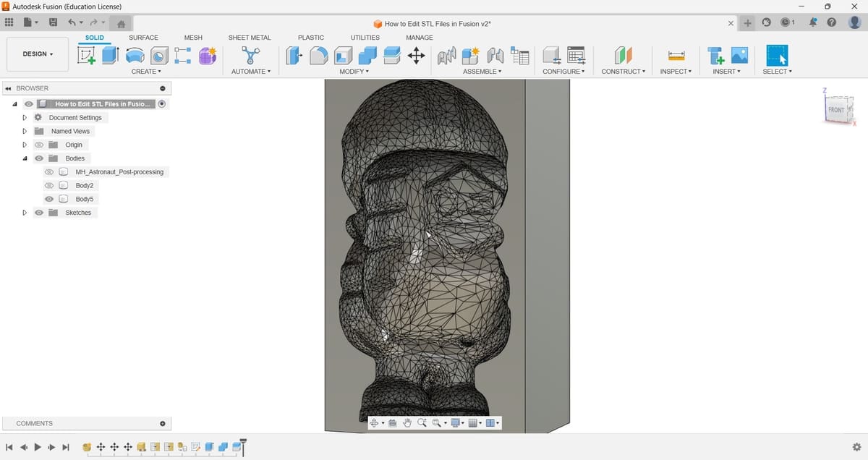Image resolution: width=868 pixels, height=460 pixels.
Task: Switch to the SHEET METAL tab
Action: pos(250,38)
